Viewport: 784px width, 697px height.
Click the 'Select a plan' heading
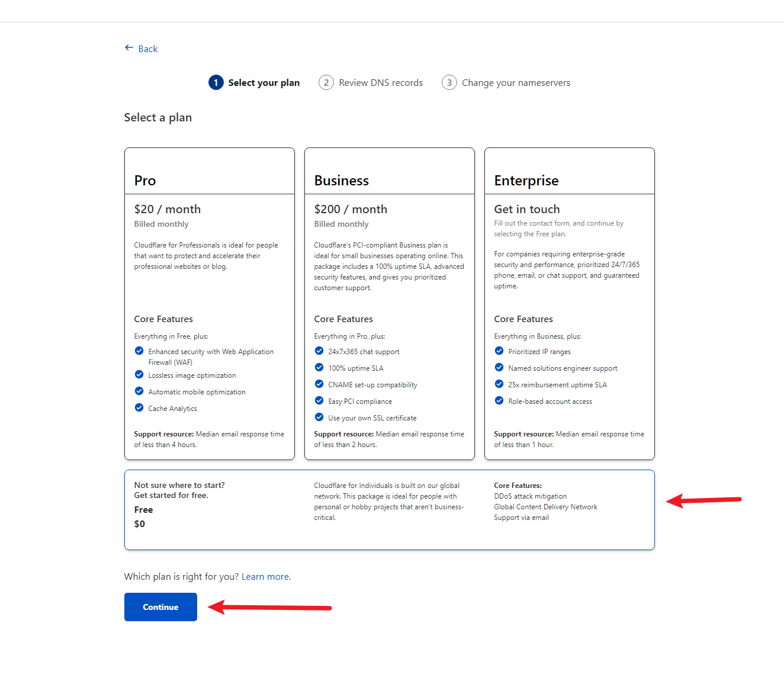tap(158, 117)
